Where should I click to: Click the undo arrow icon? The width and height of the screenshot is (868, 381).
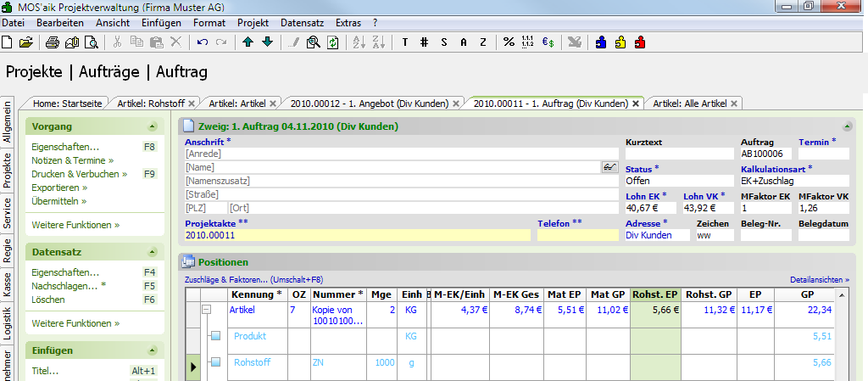click(x=202, y=42)
